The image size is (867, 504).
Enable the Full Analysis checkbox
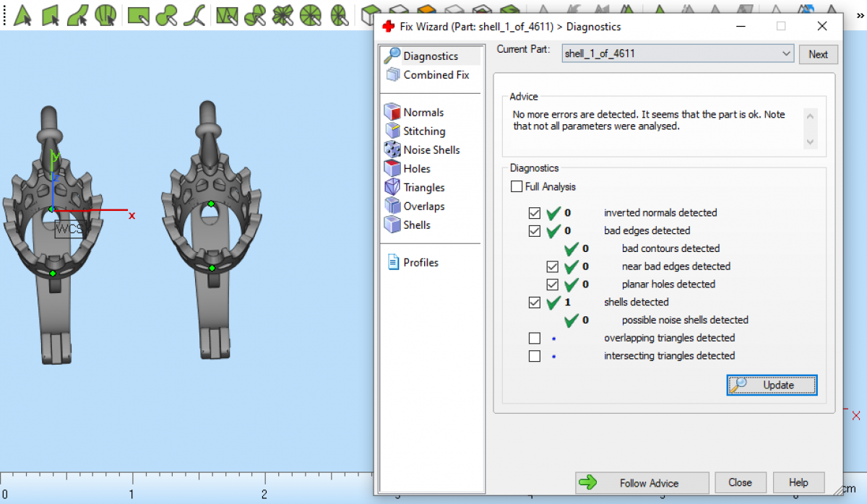pos(517,187)
